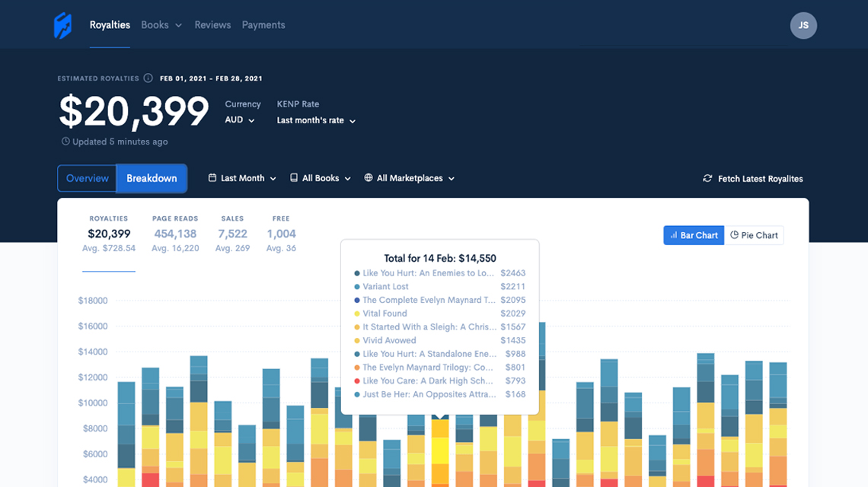The image size is (868, 487).
Task: Keep Breakdown mode selected
Action: click(x=152, y=178)
